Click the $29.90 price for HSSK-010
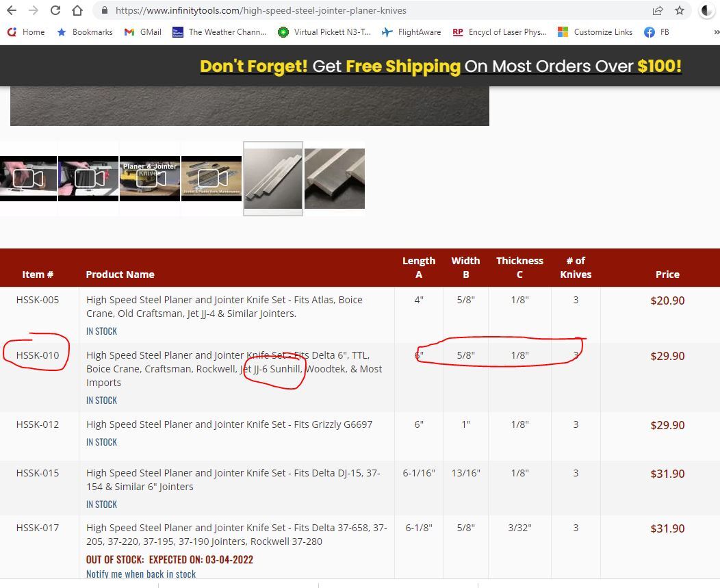 click(x=667, y=356)
